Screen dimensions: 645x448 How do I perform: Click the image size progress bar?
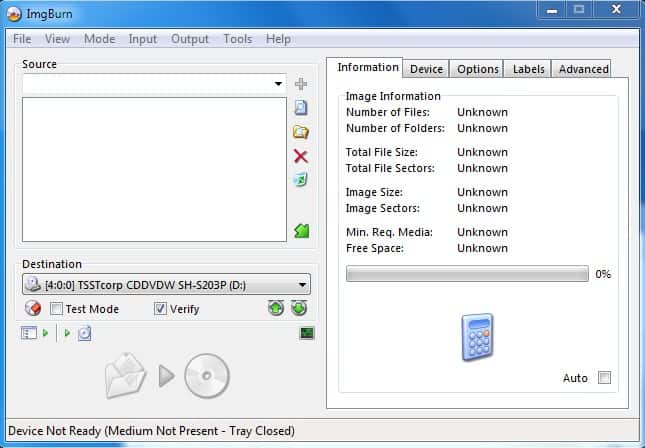467,274
